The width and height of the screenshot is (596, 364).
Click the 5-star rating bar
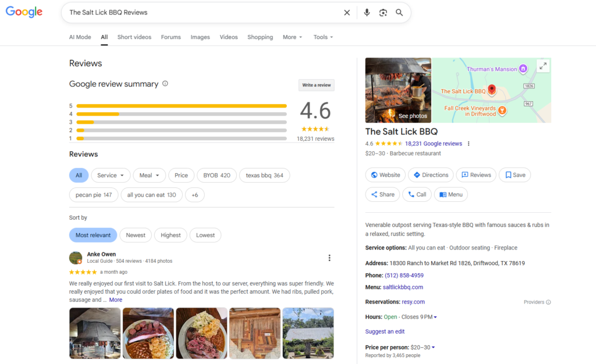181,106
